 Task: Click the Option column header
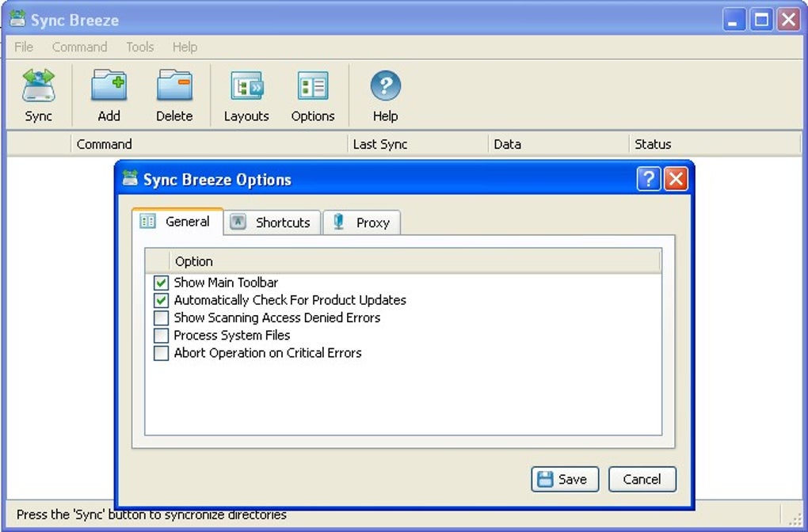tap(194, 261)
